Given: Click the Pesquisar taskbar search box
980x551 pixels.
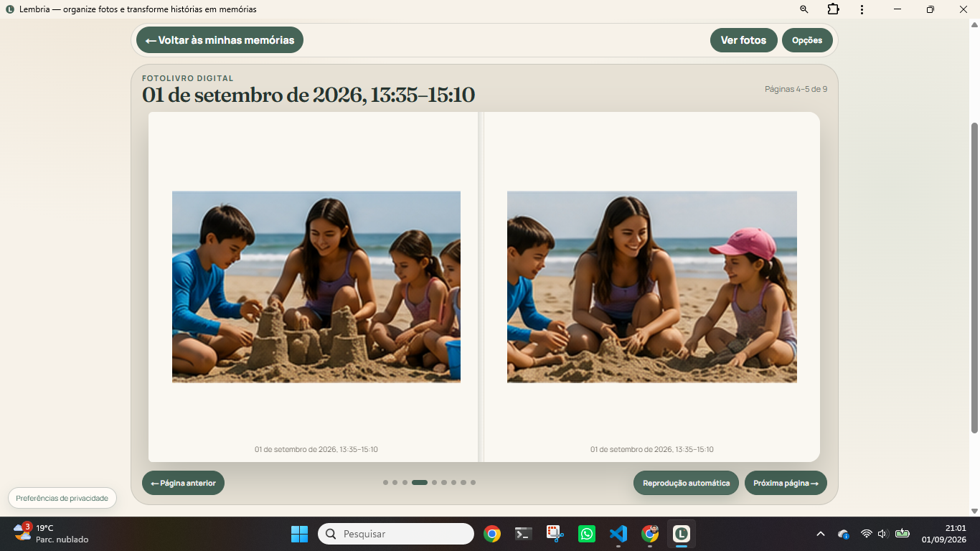Looking at the screenshot, I should pyautogui.click(x=396, y=534).
